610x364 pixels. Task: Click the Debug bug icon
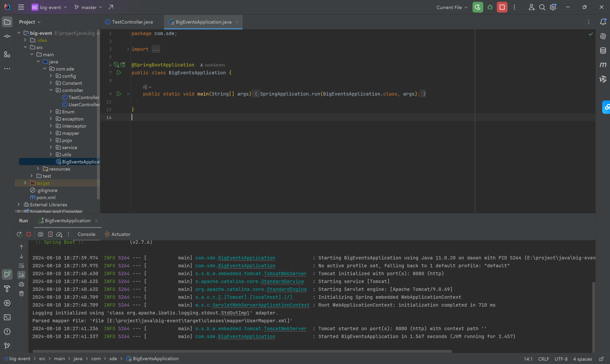click(x=490, y=7)
